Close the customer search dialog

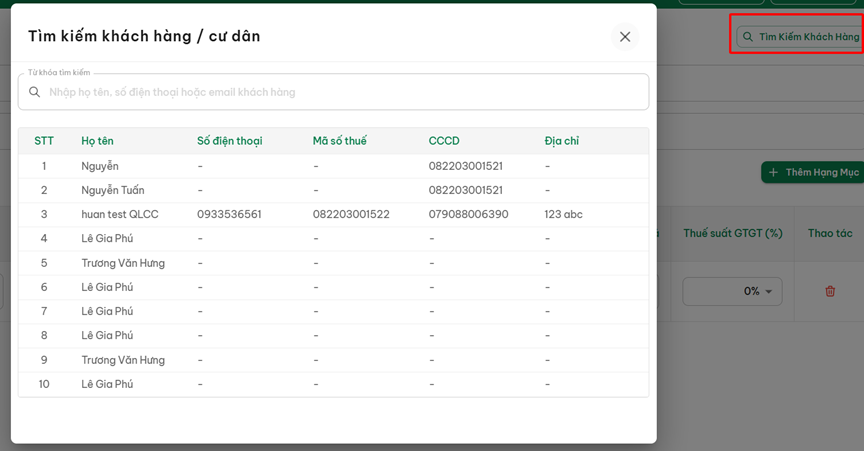[625, 37]
